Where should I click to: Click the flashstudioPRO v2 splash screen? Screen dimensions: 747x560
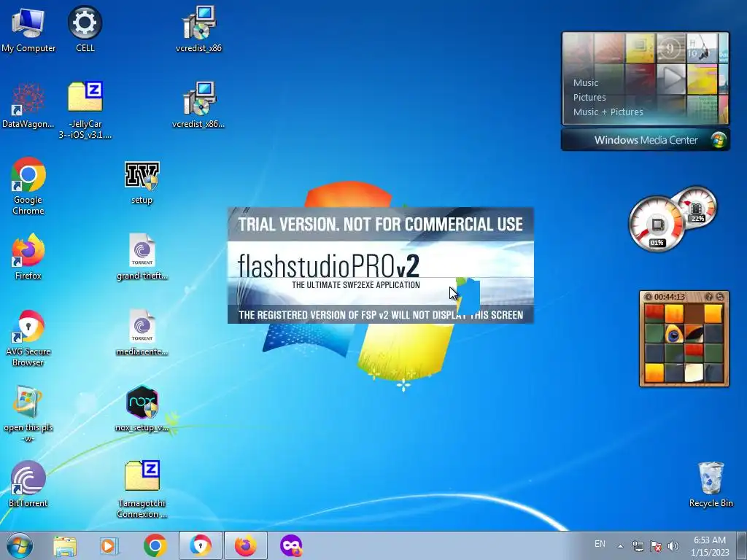380,265
